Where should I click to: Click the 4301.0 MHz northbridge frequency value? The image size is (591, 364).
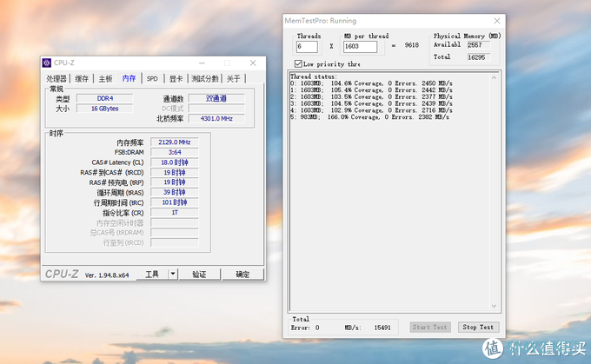click(216, 118)
